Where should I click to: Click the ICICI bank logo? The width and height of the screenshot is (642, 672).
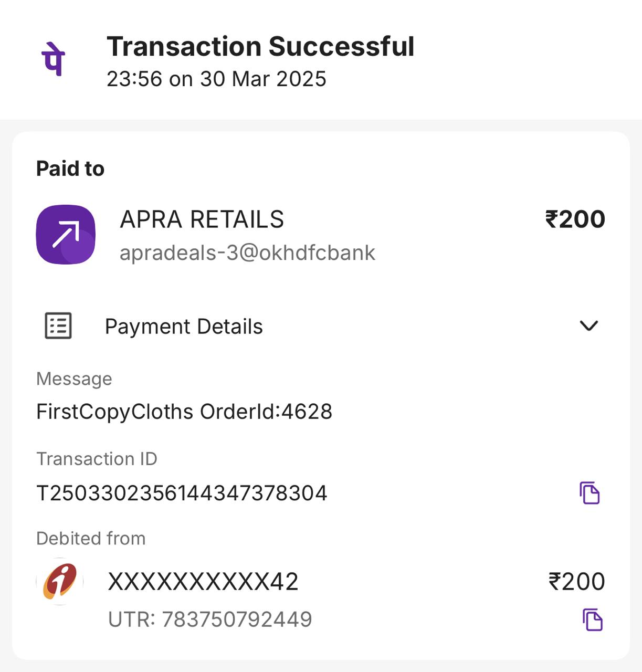coord(60,581)
